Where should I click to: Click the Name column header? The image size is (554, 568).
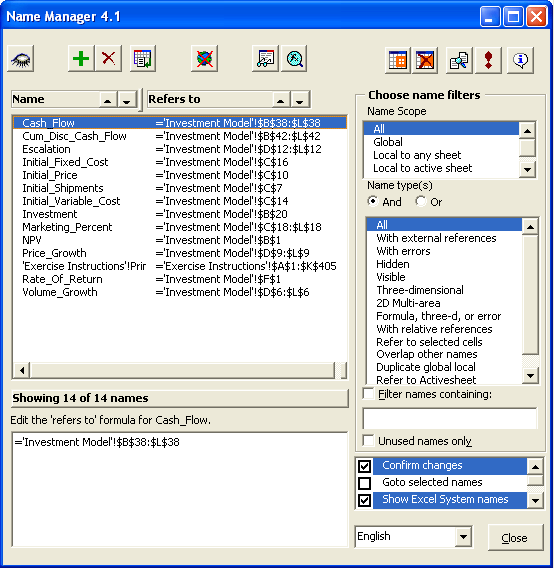[x=55, y=100]
